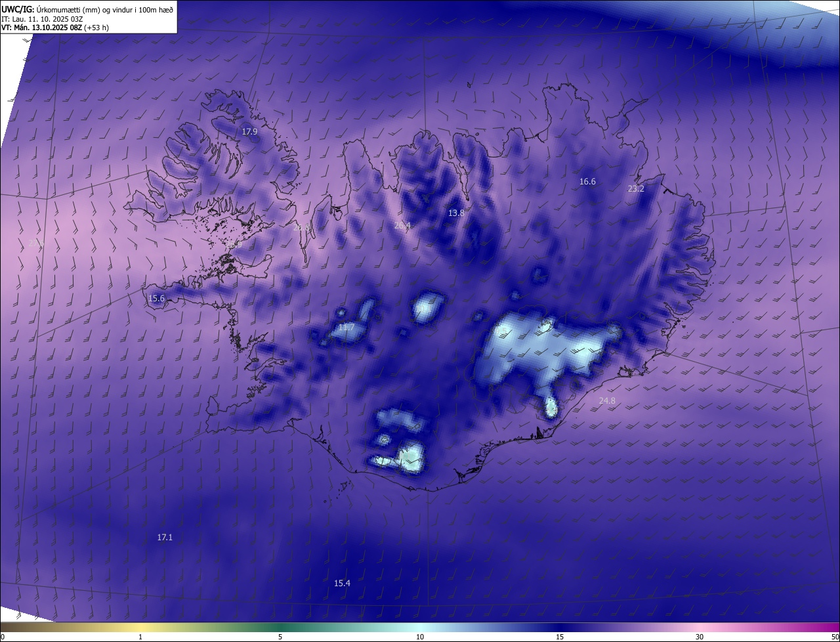Click the color scale tick labeled 1
The width and height of the screenshot is (840, 642).
(x=140, y=637)
